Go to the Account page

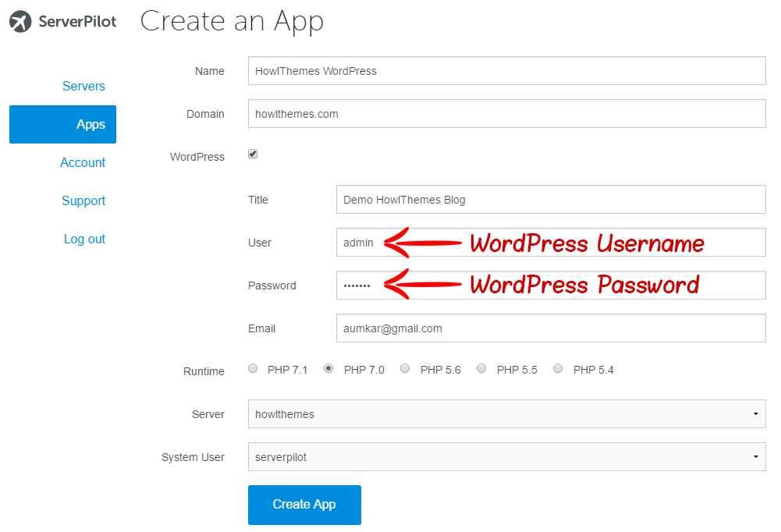(83, 162)
